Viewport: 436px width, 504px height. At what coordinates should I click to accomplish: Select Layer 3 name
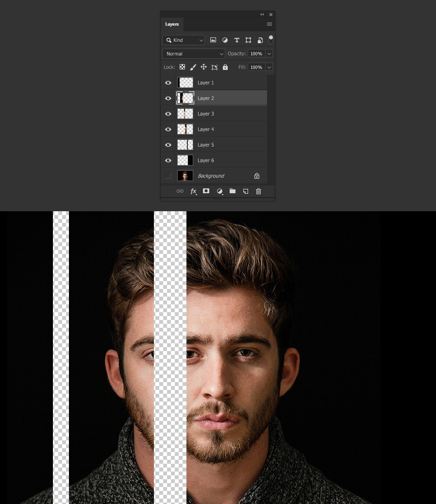pos(206,114)
